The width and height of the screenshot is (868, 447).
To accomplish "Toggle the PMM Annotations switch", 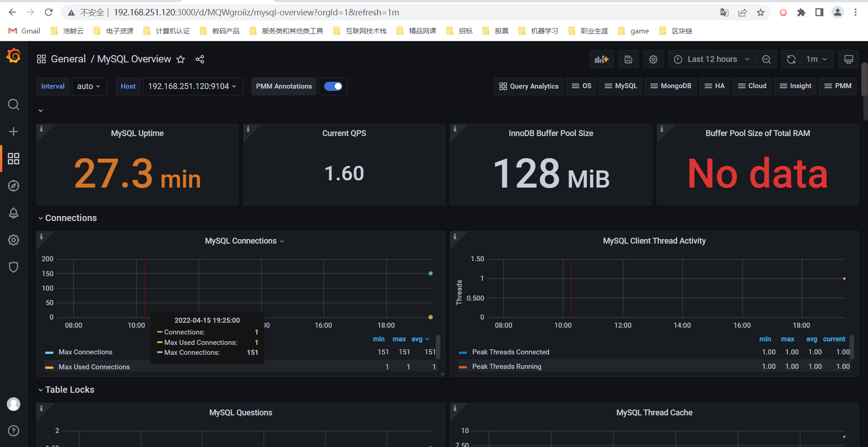I will 333,86.
